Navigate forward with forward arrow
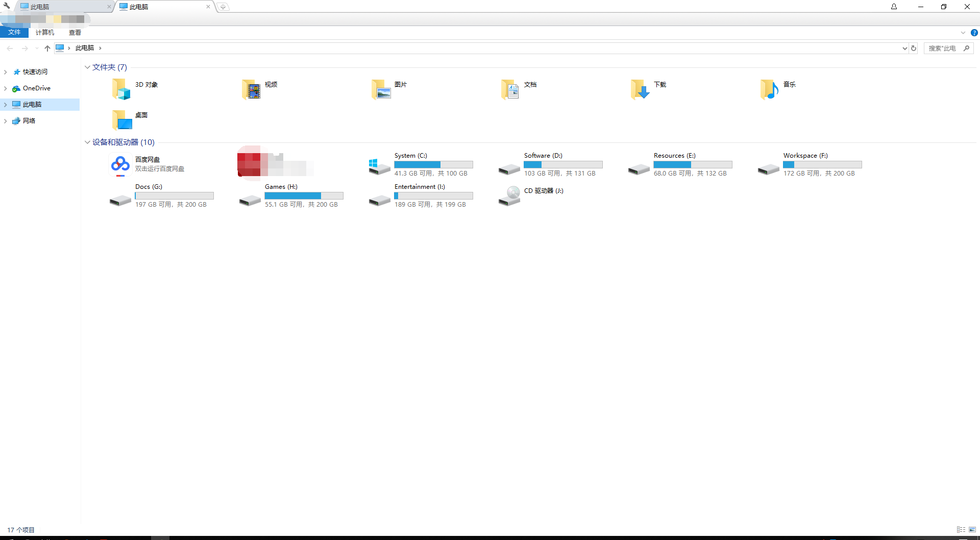The height and width of the screenshot is (540, 980). click(24, 48)
